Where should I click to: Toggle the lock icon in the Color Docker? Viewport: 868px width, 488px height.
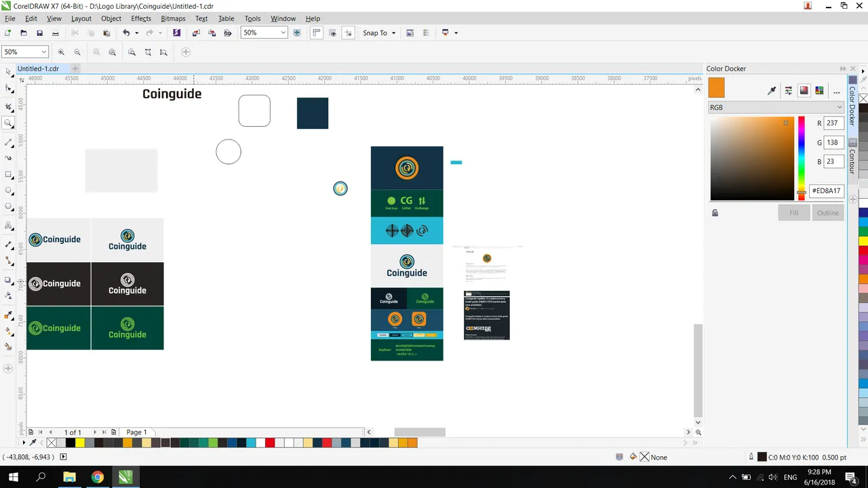pyautogui.click(x=715, y=213)
